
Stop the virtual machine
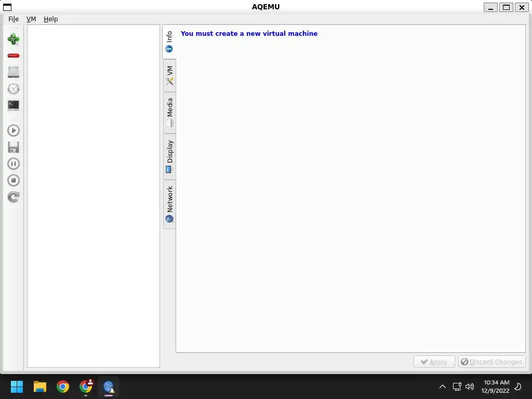click(x=14, y=180)
